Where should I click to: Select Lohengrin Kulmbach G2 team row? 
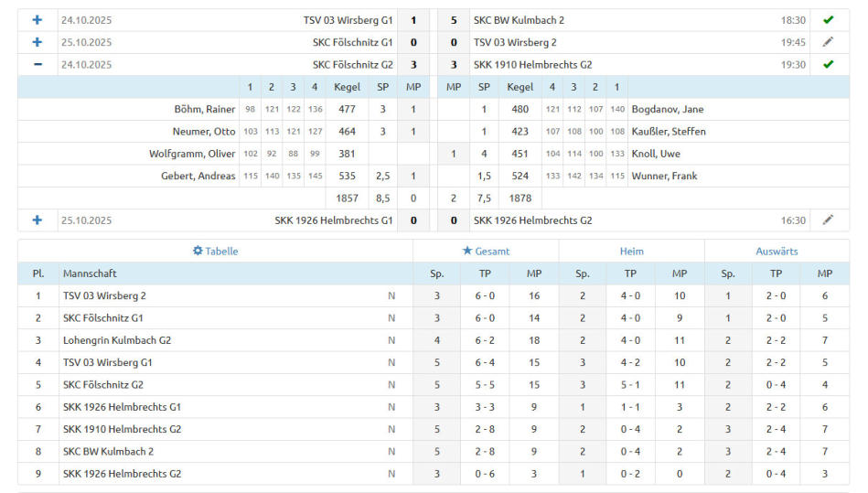pos(117,340)
